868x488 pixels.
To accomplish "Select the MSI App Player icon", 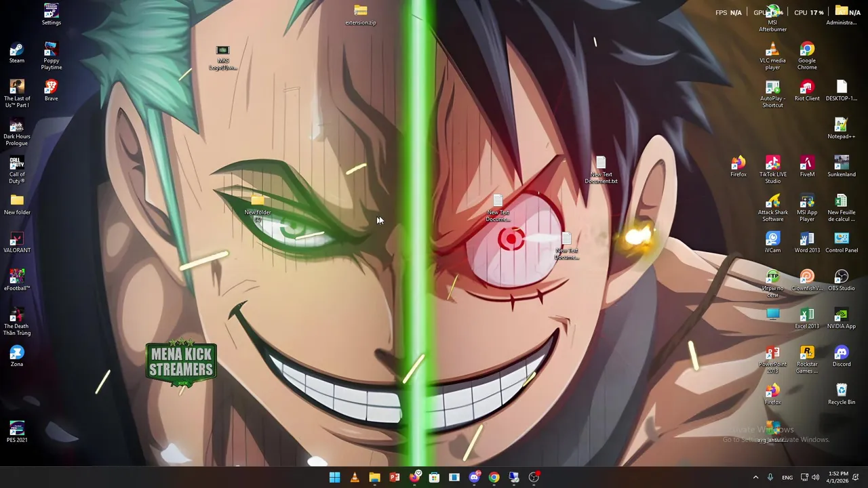I will click(x=807, y=208).
